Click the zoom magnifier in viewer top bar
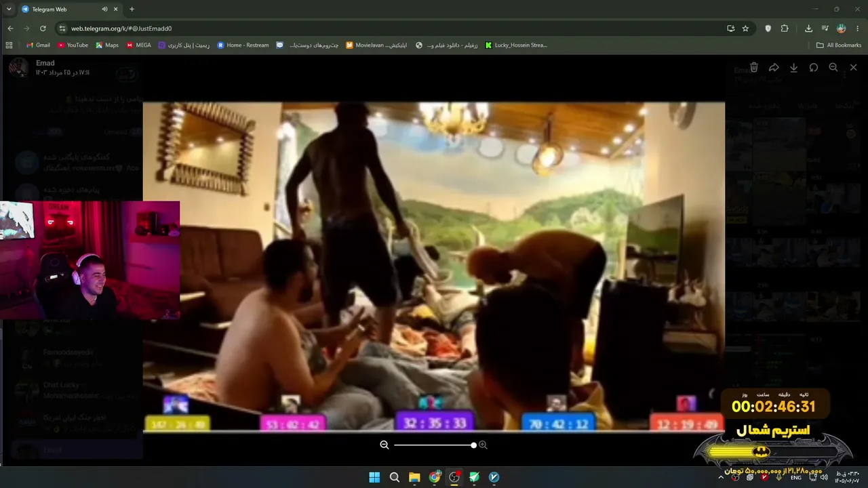 pyautogui.click(x=833, y=68)
